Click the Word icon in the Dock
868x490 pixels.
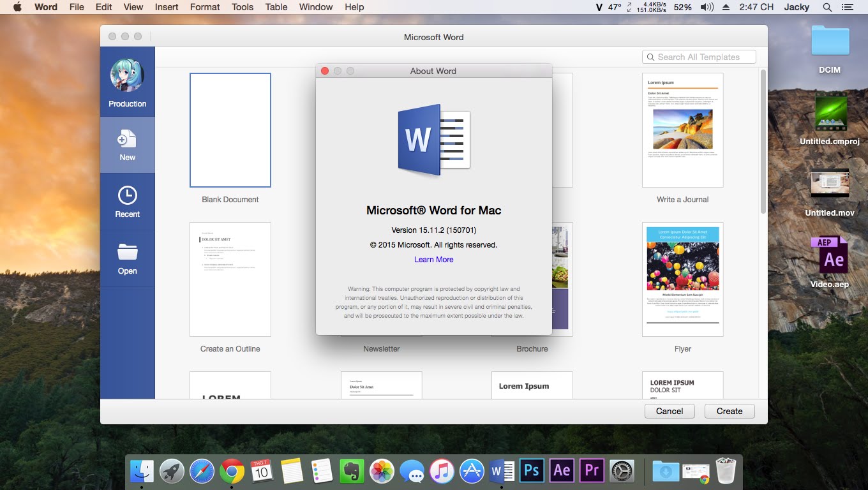pos(502,471)
